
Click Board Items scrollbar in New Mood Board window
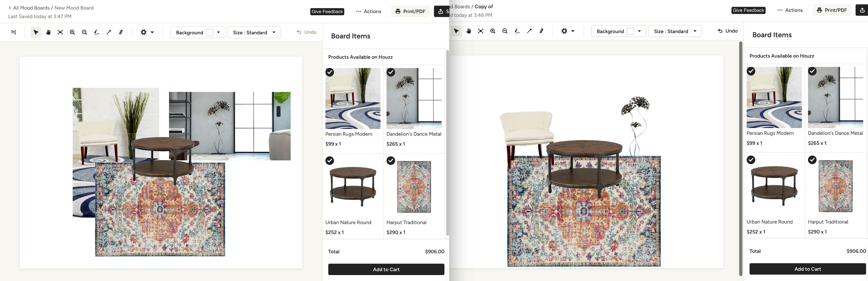[x=447, y=143]
